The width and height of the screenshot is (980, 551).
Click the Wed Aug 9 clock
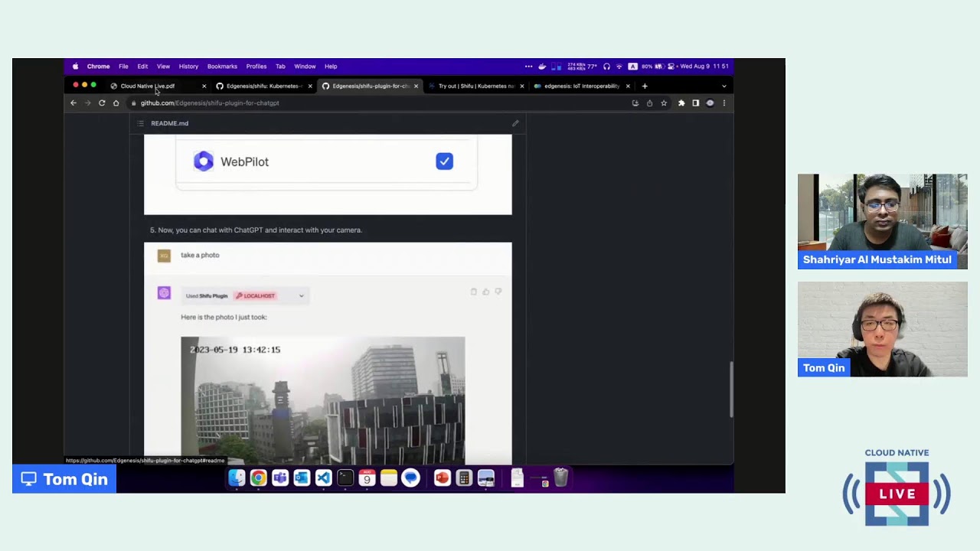tap(704, 67)
